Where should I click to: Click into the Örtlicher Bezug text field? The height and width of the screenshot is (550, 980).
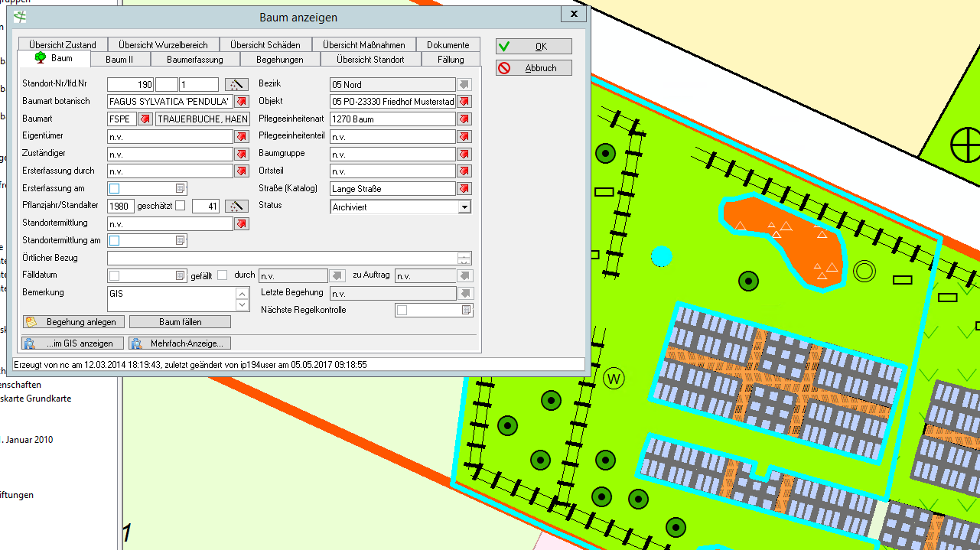coord(282,259)
